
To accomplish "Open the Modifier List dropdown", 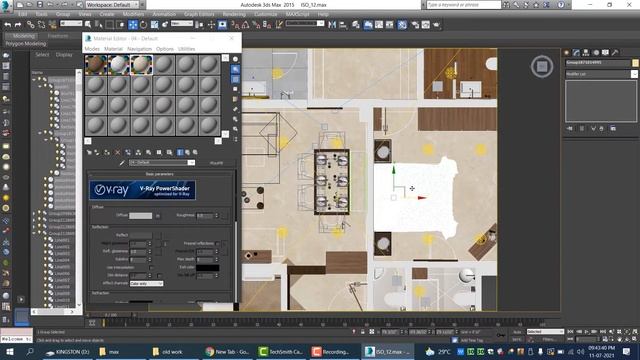I will coord(601,74).
